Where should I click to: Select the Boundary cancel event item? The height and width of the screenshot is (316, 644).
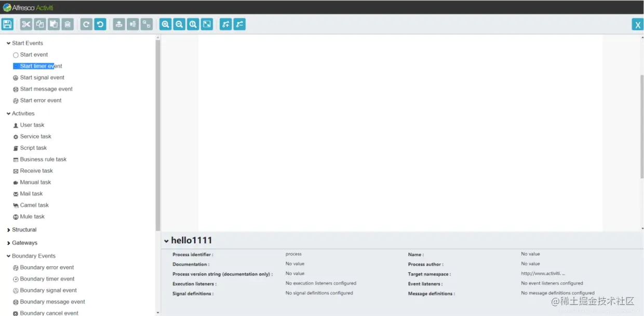coord(45,313)
